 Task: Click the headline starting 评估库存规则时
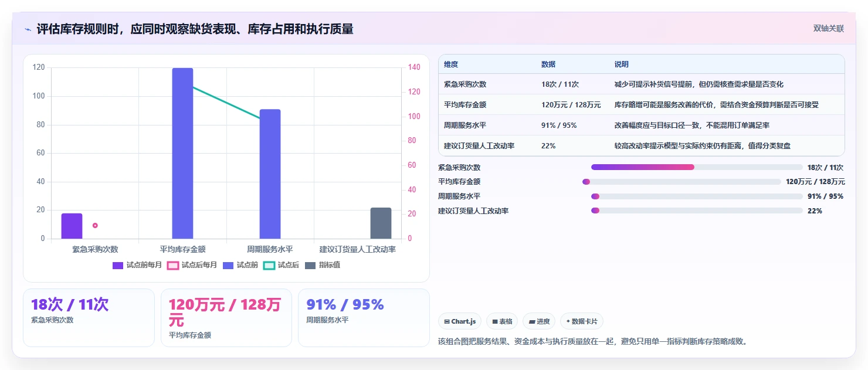195,29
